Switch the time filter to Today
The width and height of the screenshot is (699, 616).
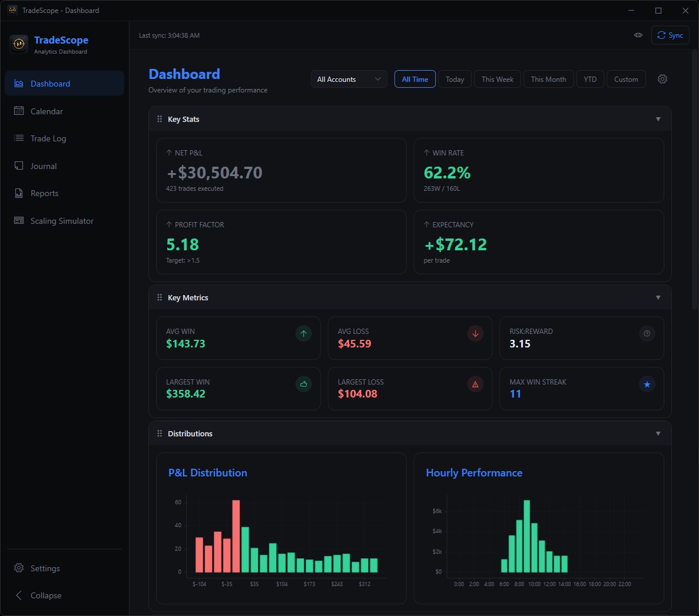click(x=455, y=79)
